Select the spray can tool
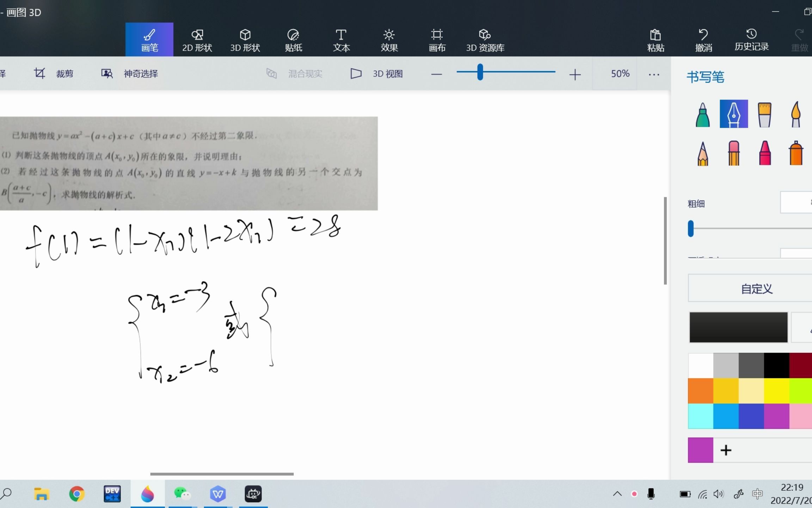 tap(796, 152)
